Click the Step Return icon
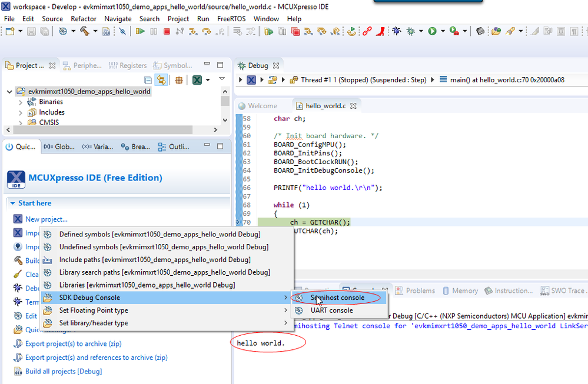588x384 pixels. click(x=221, y=32)
